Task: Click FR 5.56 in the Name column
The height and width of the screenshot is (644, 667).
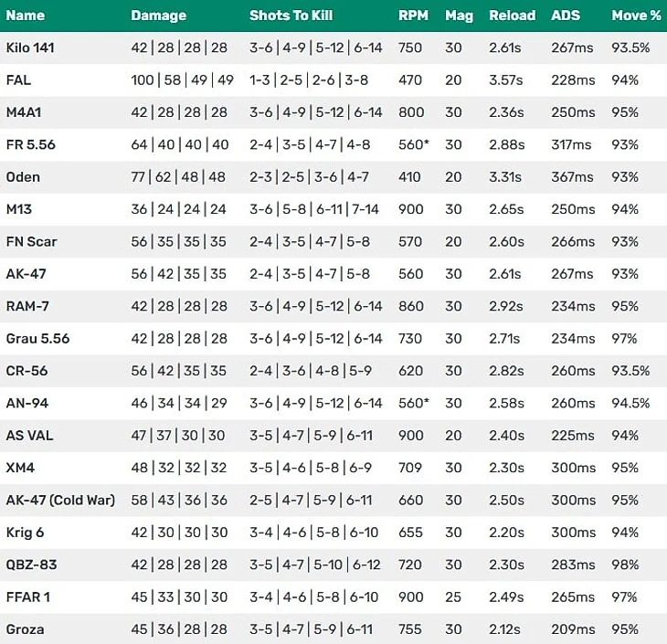Action: 31,144
